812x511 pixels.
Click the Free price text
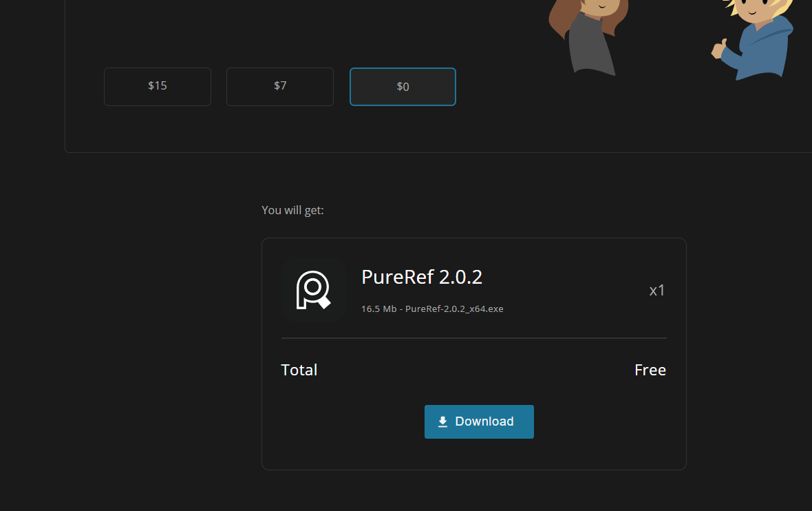coord(650,370)
